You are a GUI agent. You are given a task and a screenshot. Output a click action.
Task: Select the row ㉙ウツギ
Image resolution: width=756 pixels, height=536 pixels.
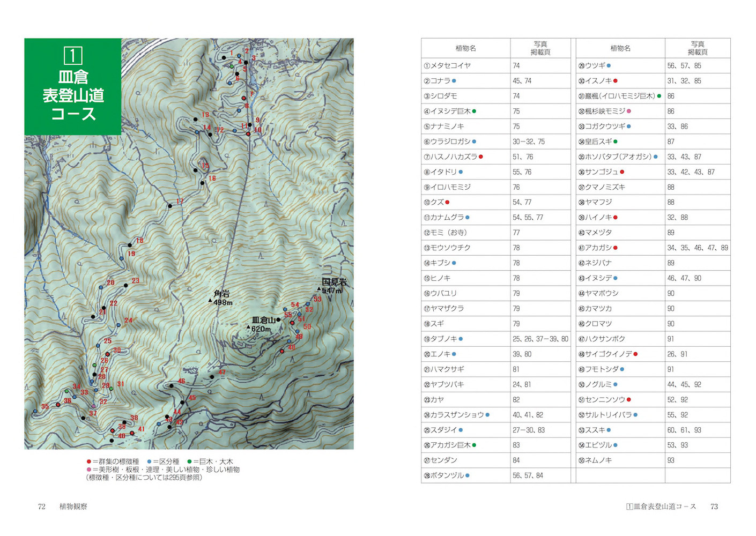653,65
